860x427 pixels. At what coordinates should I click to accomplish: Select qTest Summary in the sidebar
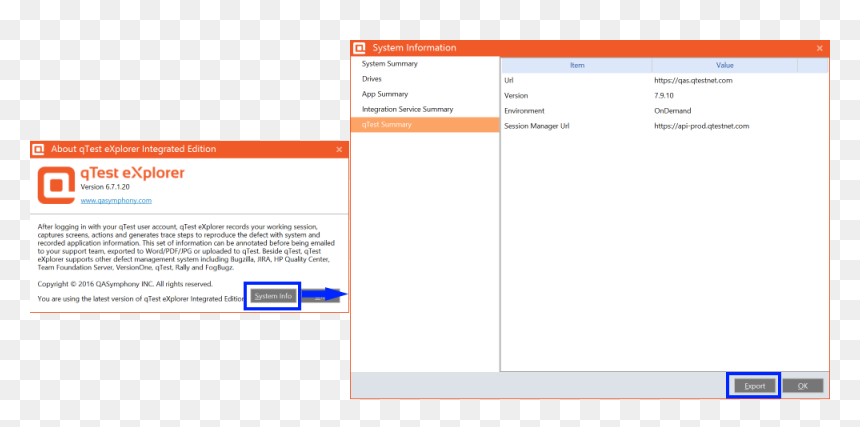(425, 125)
